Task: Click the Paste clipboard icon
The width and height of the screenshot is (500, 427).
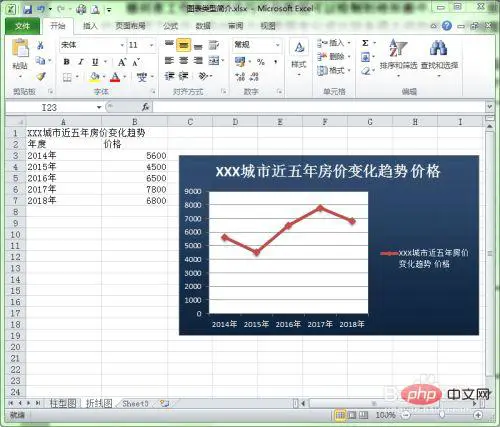Action: (20, 48)
